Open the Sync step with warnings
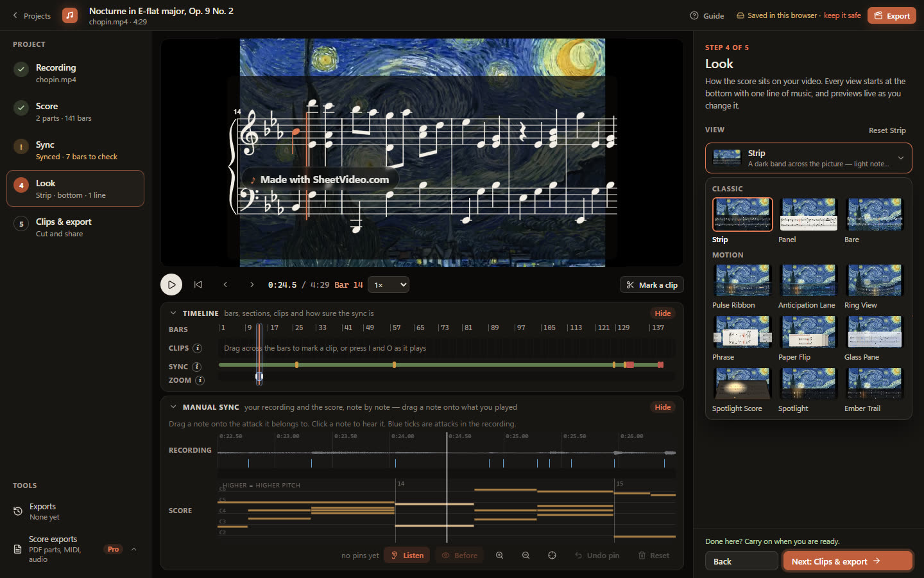 (75, 150)
